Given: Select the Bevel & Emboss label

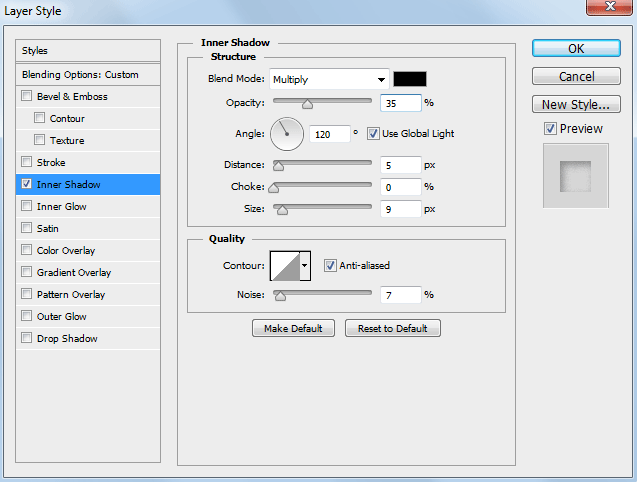Looking at the screenshot, I should pos(72,97).
